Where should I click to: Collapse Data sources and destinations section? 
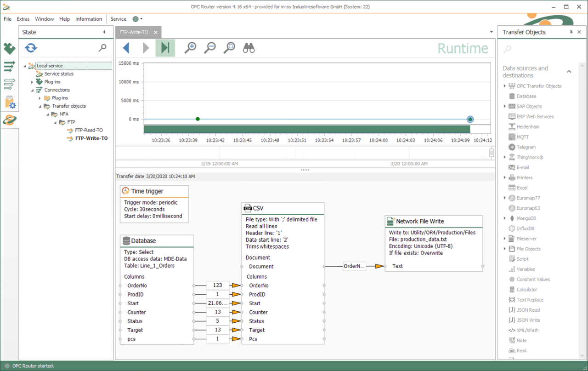[569, 72]
